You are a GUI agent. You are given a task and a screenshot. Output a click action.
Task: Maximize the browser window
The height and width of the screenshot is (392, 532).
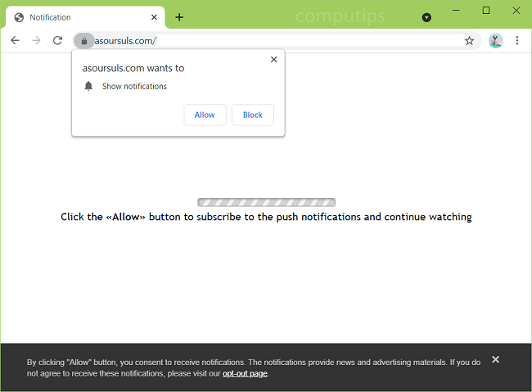click(x=485, y=10)
